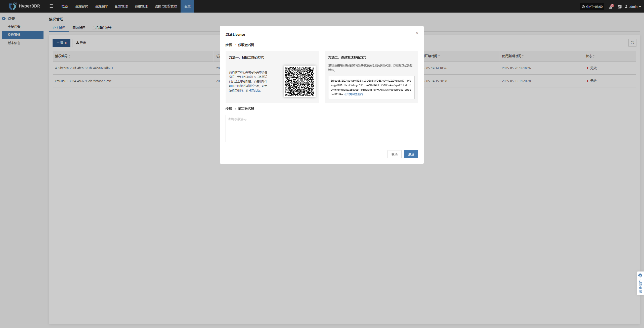Toggle the hamburger menu icon
Screen dimensions: 644x328
pyautogui.click(x=51, y=6)
